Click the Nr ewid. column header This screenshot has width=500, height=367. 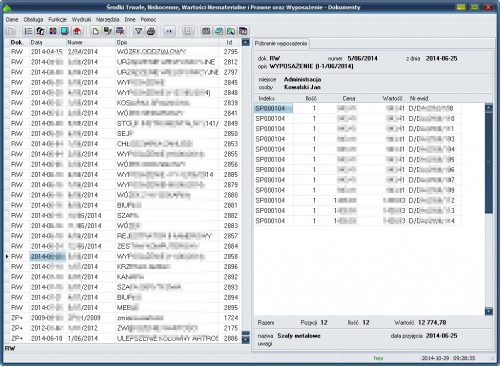[419, 98]
